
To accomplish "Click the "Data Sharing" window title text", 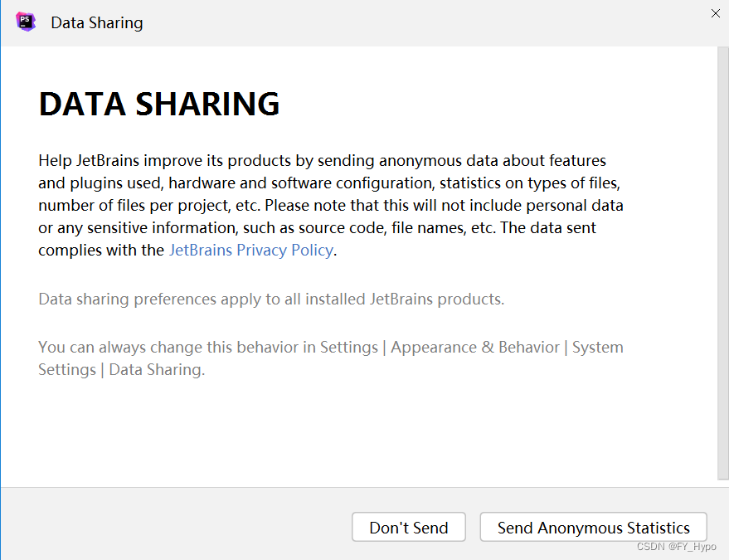I will pyautogui.click(x=97, y=22).
